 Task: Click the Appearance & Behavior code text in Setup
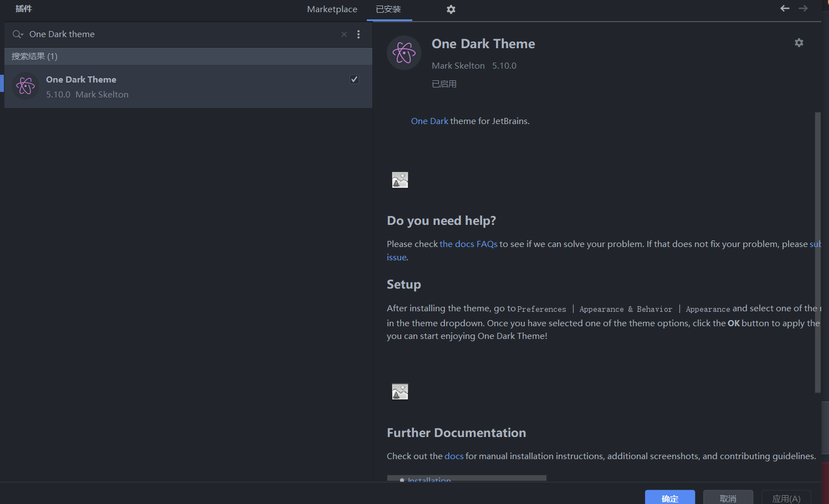(x=626, y=309)
